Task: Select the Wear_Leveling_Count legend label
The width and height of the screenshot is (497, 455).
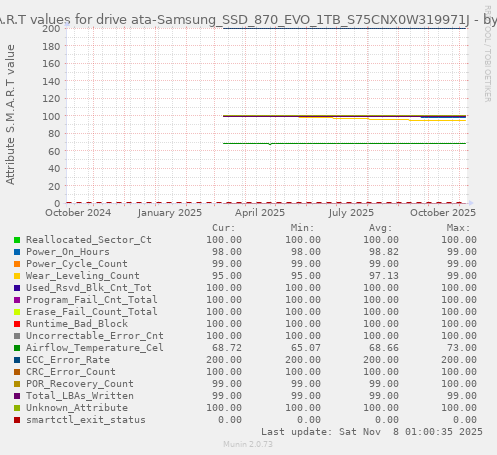Action: [83, 276]
